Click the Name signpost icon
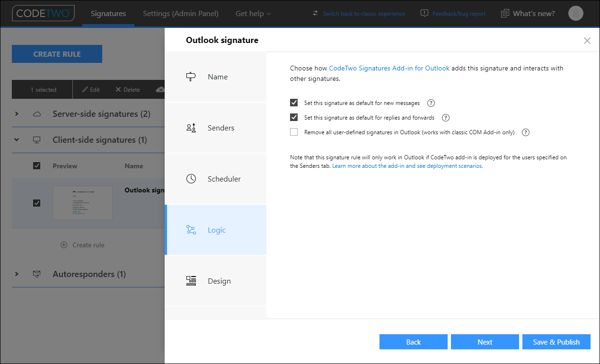This screenshot has height=364, width=600. click(191, 77)
